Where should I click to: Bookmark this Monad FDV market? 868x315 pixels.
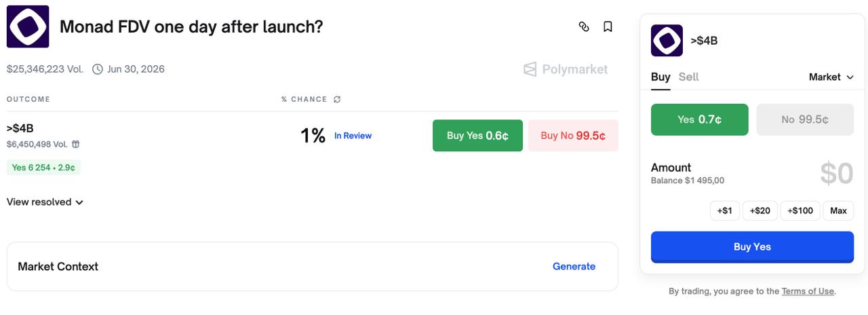(608, 26)
